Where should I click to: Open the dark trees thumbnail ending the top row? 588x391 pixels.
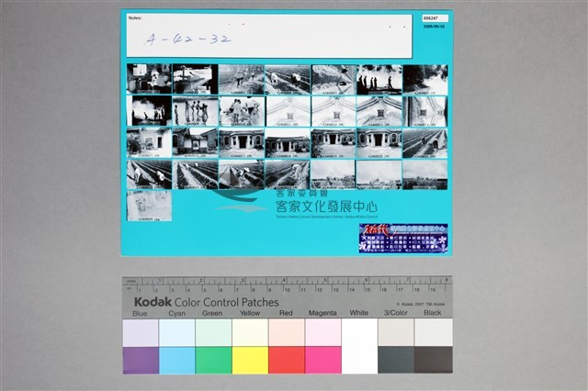point(424,80)
